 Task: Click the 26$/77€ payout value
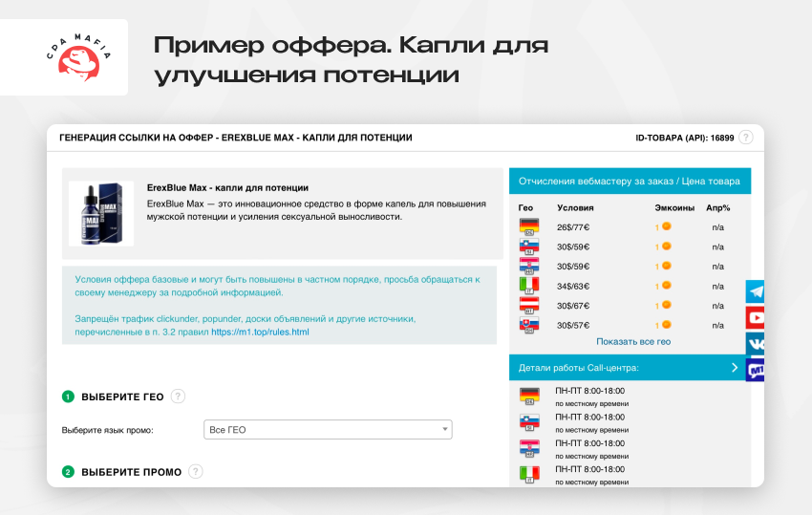(x=573, y=227)
